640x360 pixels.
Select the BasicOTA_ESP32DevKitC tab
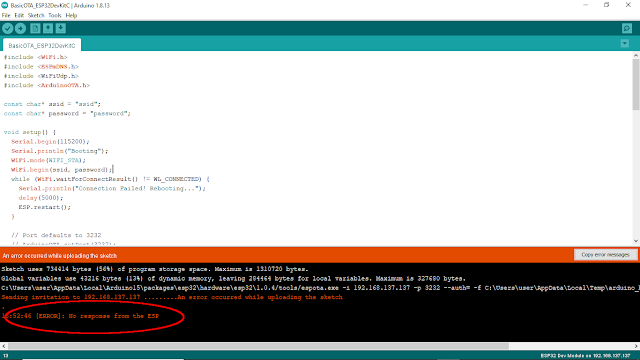pyautogui.click(x=42, y=45)
